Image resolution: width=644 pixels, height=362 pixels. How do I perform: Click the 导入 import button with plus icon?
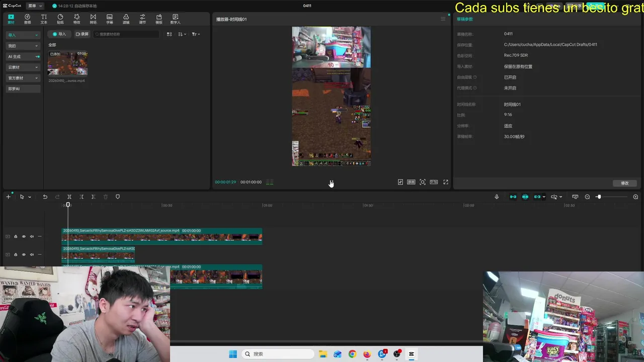pos(59,34)
